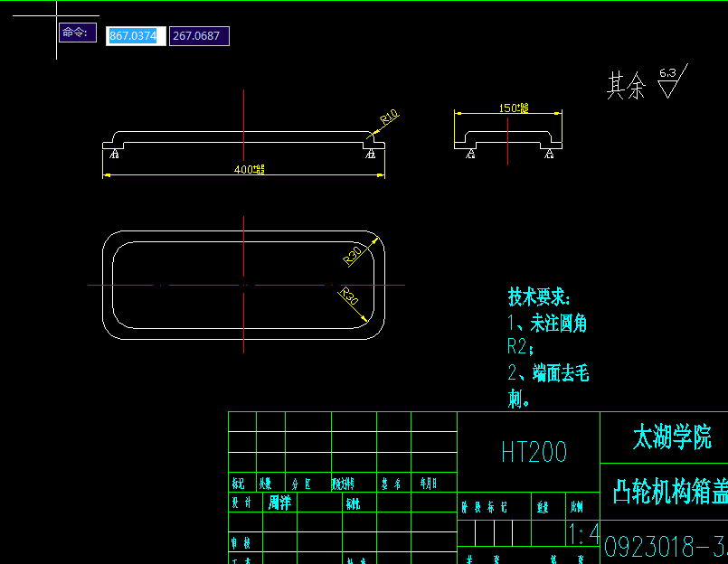Click the 比例 title block label
This screenshot has height=564, width=728.
point(577,507)
